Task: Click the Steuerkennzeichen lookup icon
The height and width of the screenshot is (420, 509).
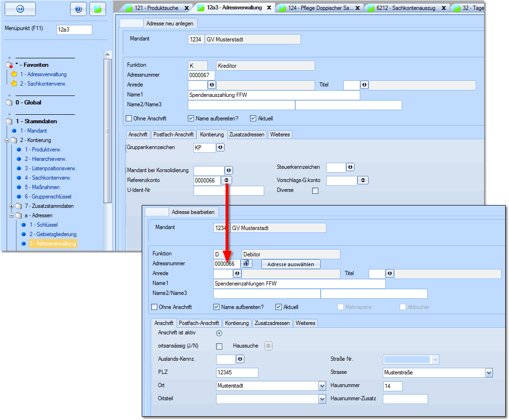Action: pyautogui.click(x=350, y=167)
